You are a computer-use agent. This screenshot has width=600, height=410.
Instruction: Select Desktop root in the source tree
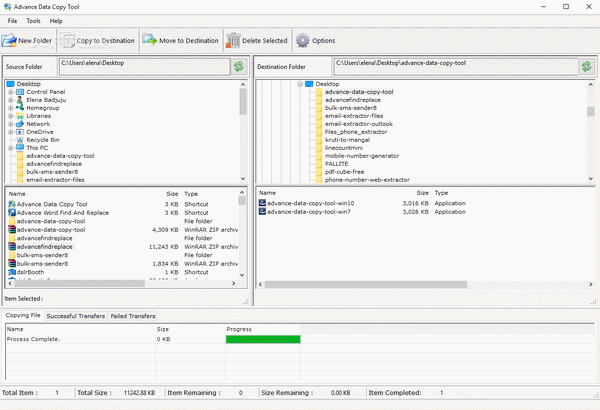28,84
